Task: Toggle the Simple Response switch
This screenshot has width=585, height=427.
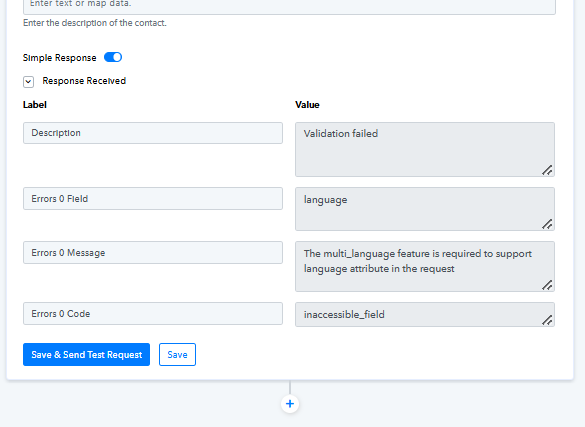Action: [113, 57]
